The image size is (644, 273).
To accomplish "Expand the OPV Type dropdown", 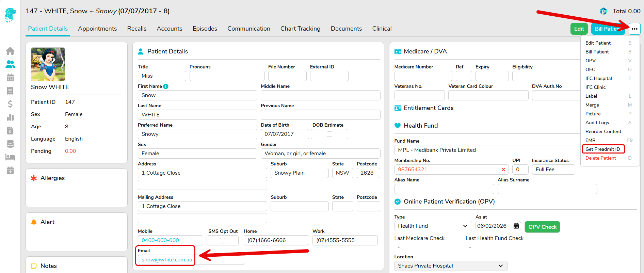I will coord(433,226).
